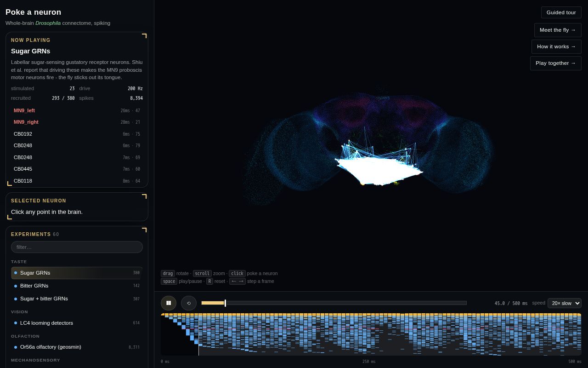Click the green 'Drosophila' word in subtitle
Viewport: 588px width, 368px height.
tap(48, 23)
